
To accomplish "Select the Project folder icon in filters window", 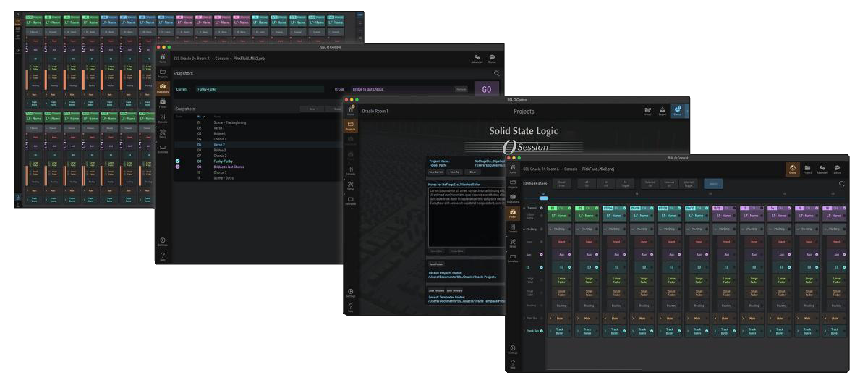I will click(807, 169).
